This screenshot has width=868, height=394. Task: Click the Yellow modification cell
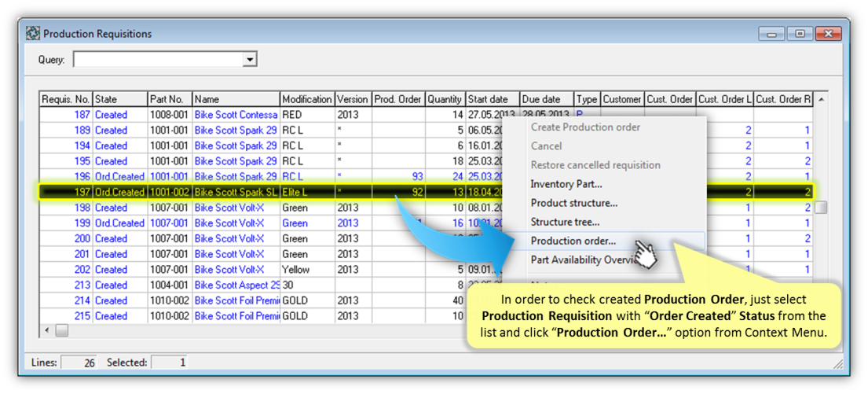pos(307,270)
